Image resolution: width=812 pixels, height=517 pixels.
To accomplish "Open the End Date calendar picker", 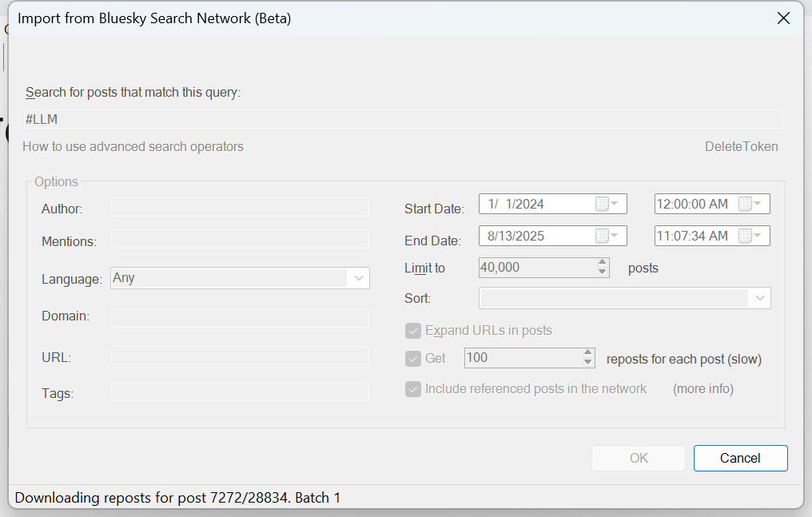I will (607, 236).
